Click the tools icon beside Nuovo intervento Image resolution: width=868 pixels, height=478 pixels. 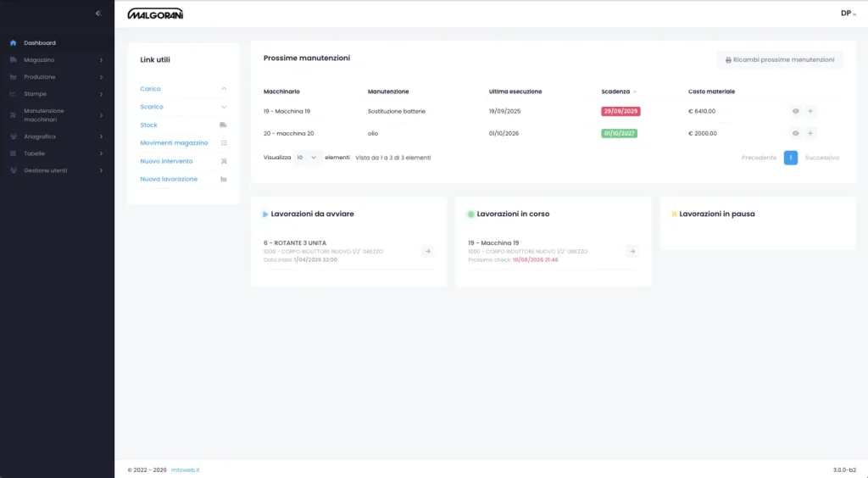coord(224,161)
